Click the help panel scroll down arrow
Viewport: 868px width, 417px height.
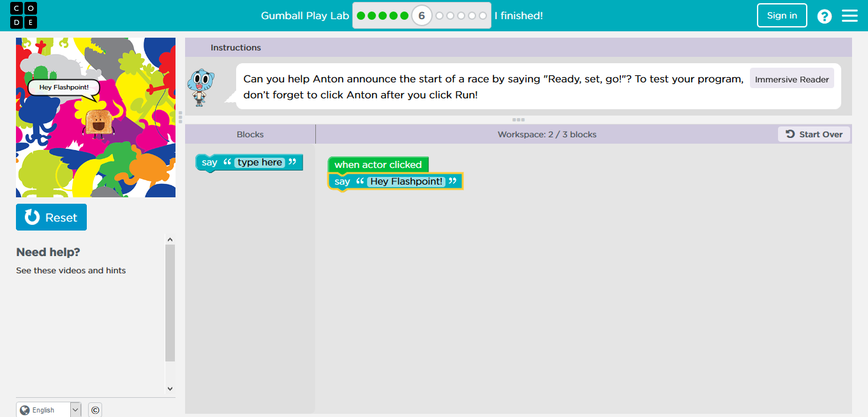click(170, 388)
